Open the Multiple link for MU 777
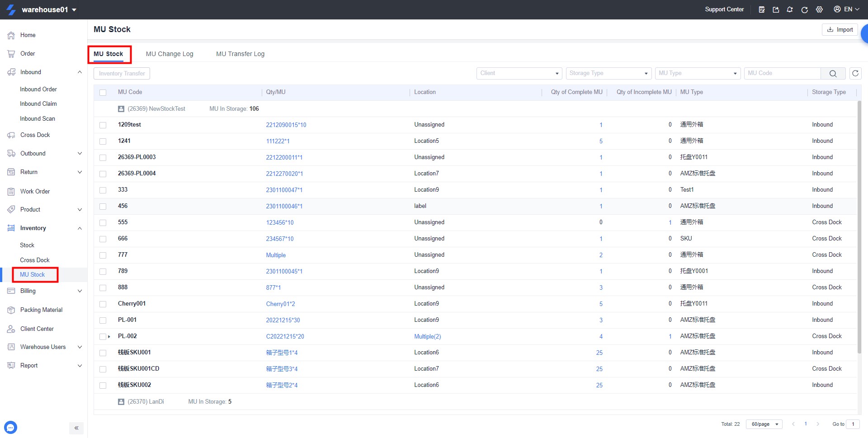 276,255
